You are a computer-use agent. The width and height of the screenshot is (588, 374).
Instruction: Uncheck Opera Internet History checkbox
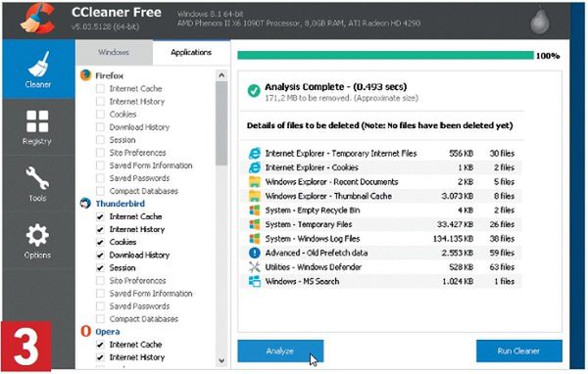click(100, 357)
